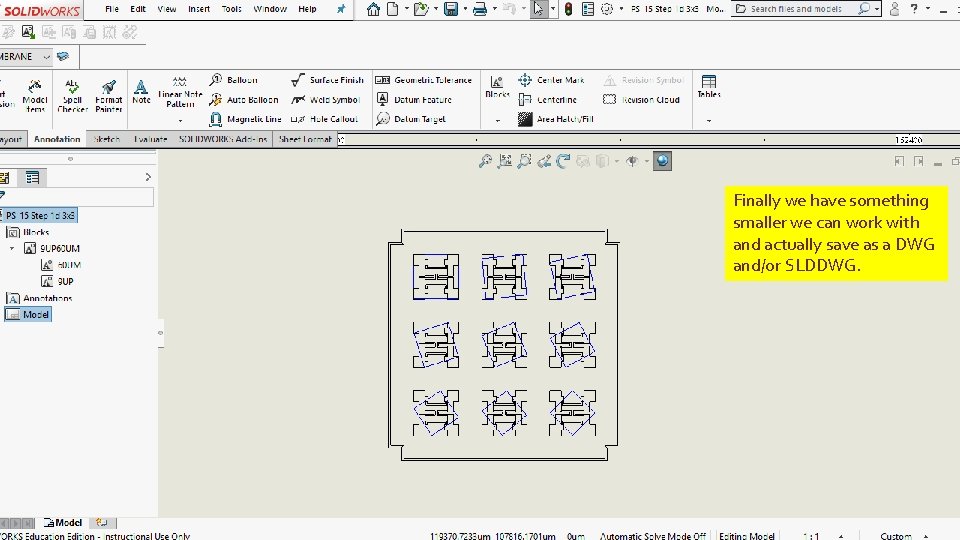Open the user login icon
The image size is (960, 540).
pos(894,9)
